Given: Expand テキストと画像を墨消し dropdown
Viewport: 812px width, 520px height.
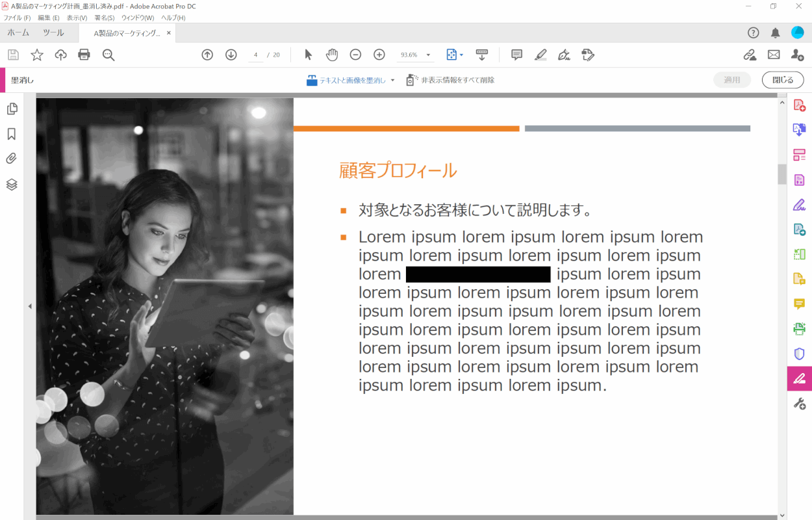Looking at the screenshot, I should pyautogui.click(x=393, y=81).
